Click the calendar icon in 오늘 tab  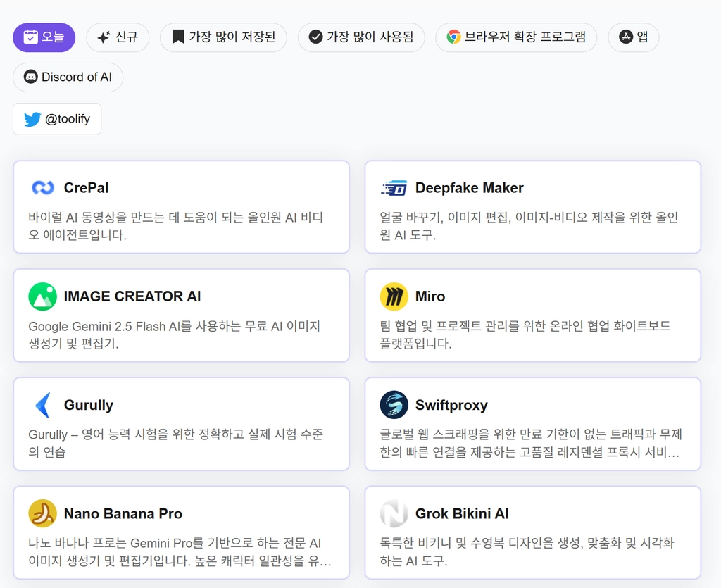pos(30,37)
